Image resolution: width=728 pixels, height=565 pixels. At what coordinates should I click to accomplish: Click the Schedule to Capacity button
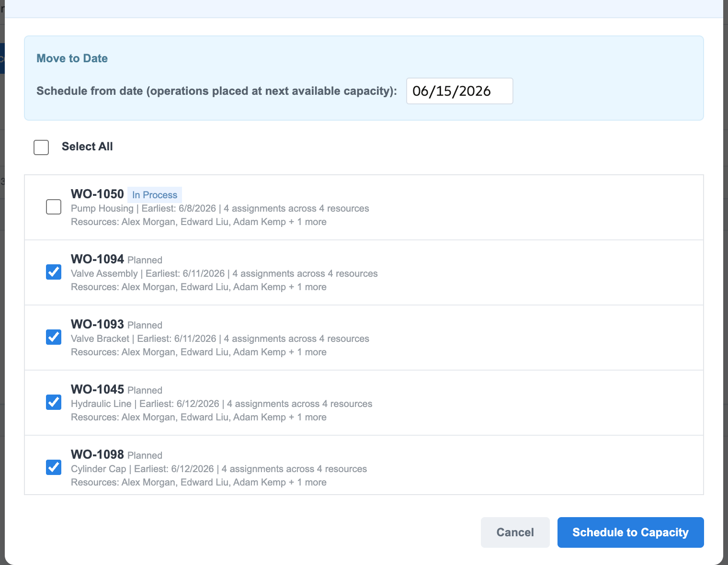pyautogui.click(x=631, y=532)
